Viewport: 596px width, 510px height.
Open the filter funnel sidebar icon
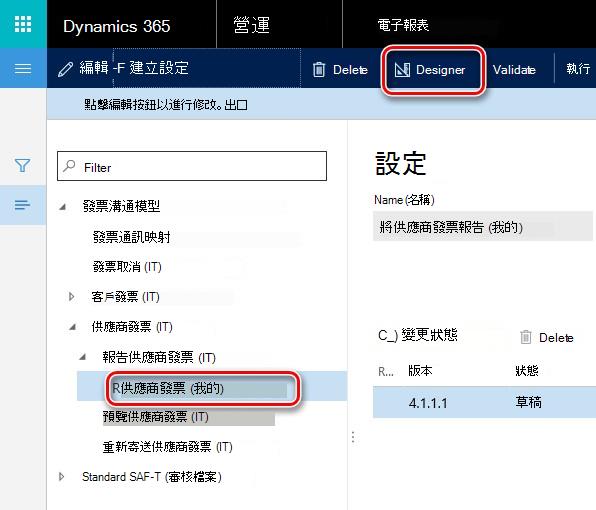click(22, 165)
